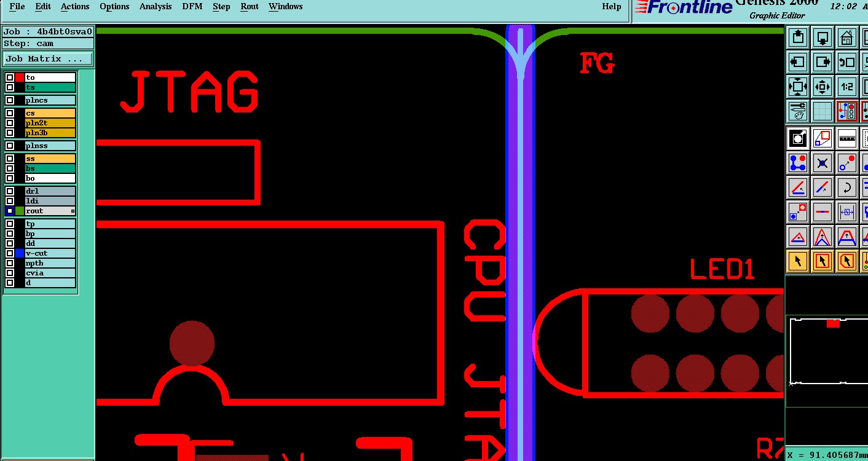Select the plain arrow pointer selection tool
The width and height of the screenshot is (868, 461).
click(797, 261)
